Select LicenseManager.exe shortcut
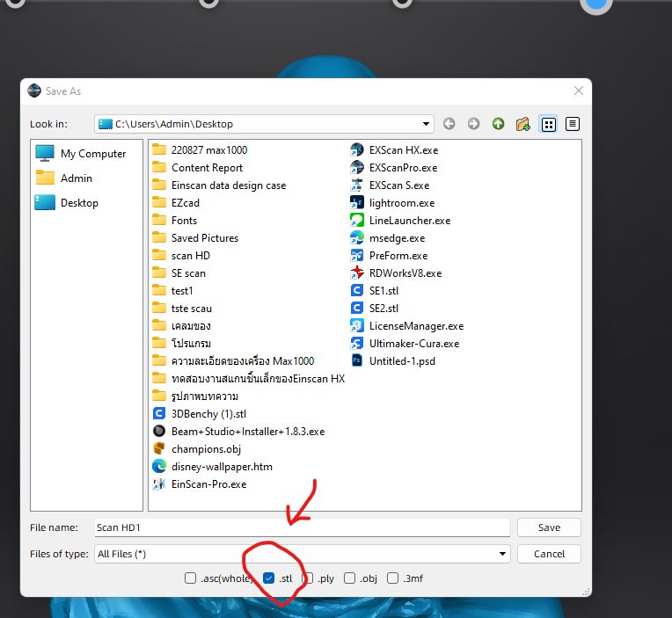672x618 pixels. tap(407, 326)
